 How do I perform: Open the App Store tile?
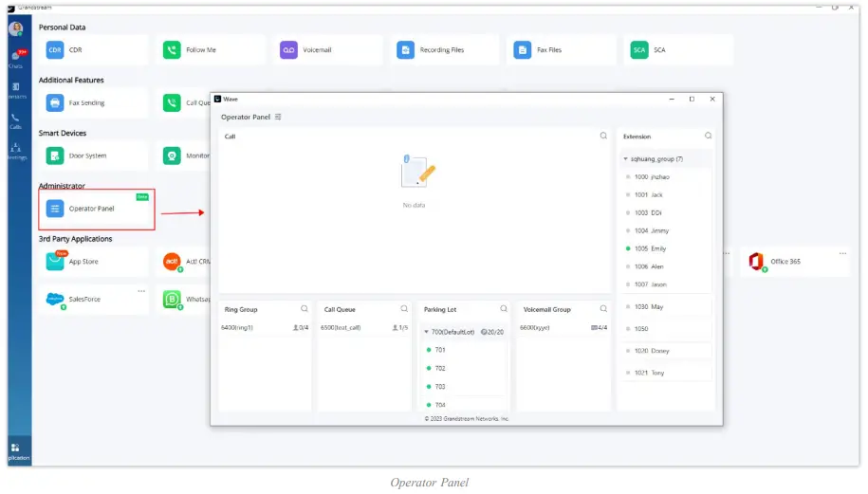(93, 261)
